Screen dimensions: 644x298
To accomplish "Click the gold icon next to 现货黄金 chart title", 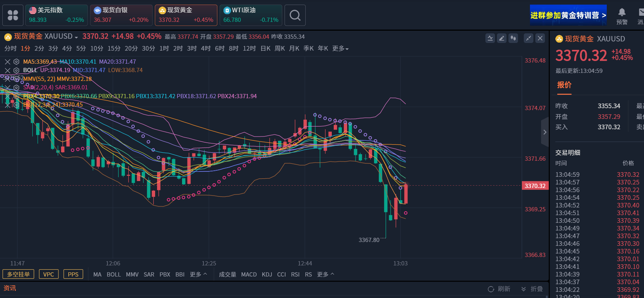I will click(x=8, y=37).
